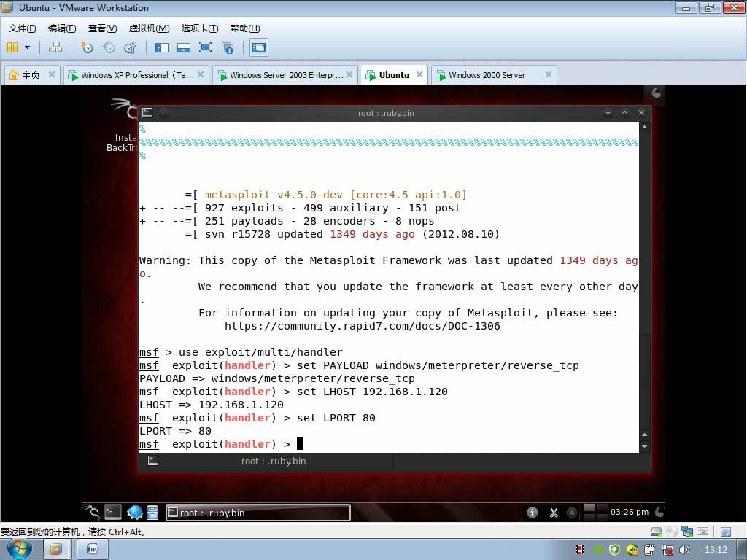Click the info notification tray icon
The width and height of the screenshot is (747, 560).
532,513
